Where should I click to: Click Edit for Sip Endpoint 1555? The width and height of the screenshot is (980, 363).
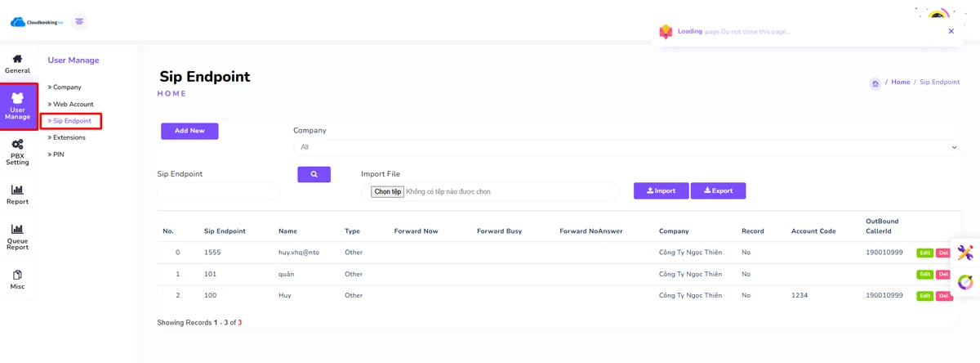(924, 253)
